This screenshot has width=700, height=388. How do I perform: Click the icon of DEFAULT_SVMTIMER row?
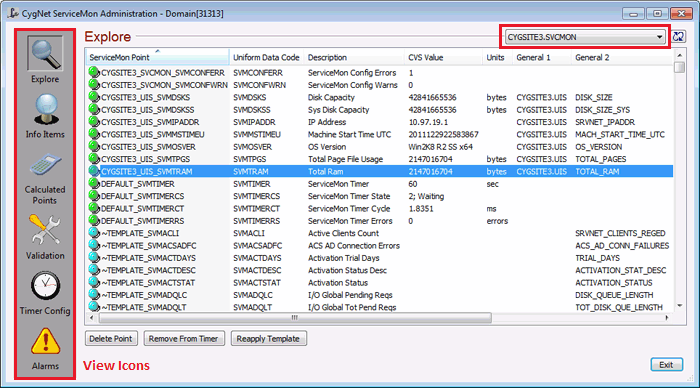tap(94, 184)
